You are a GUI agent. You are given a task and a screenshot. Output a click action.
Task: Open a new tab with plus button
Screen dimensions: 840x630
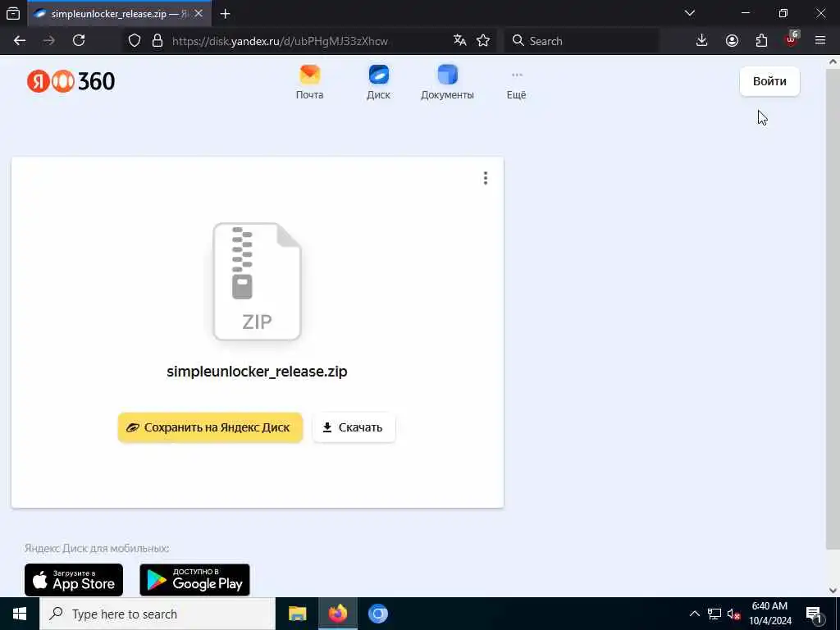226,14
